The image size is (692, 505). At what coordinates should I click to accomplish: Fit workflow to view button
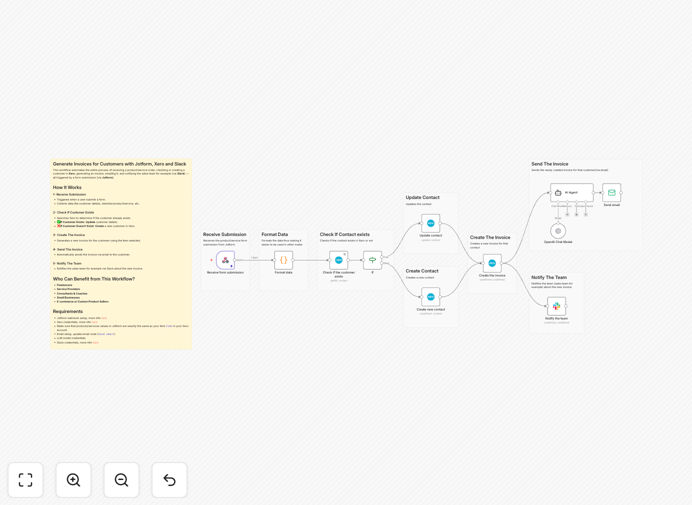[26, 480]
